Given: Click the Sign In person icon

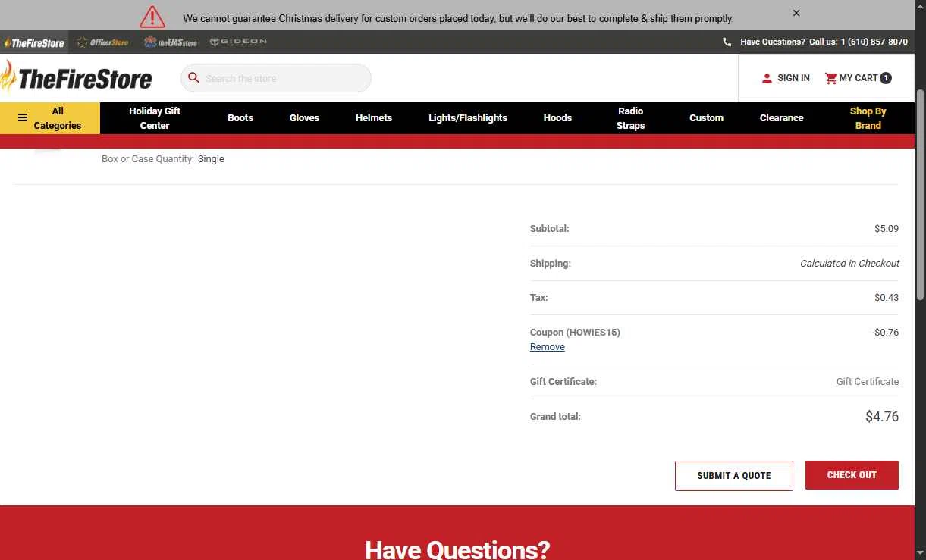Looking at the screenshot, I should (x=767, y=78).
